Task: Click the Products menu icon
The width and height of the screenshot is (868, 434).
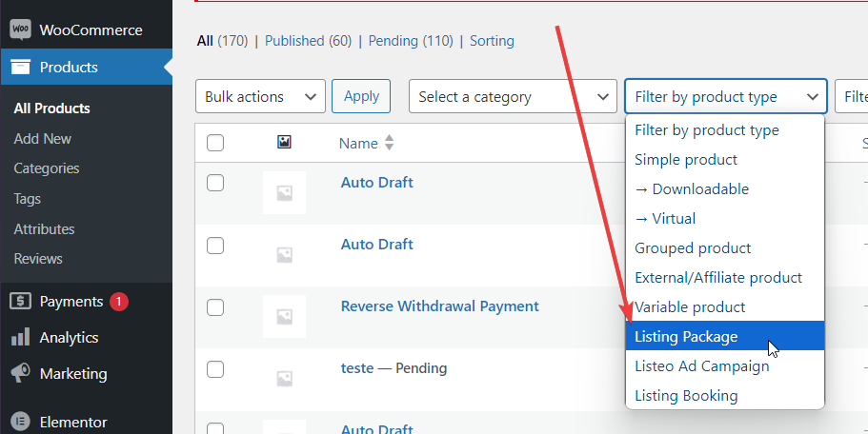Action: click(x=20, y=68)
